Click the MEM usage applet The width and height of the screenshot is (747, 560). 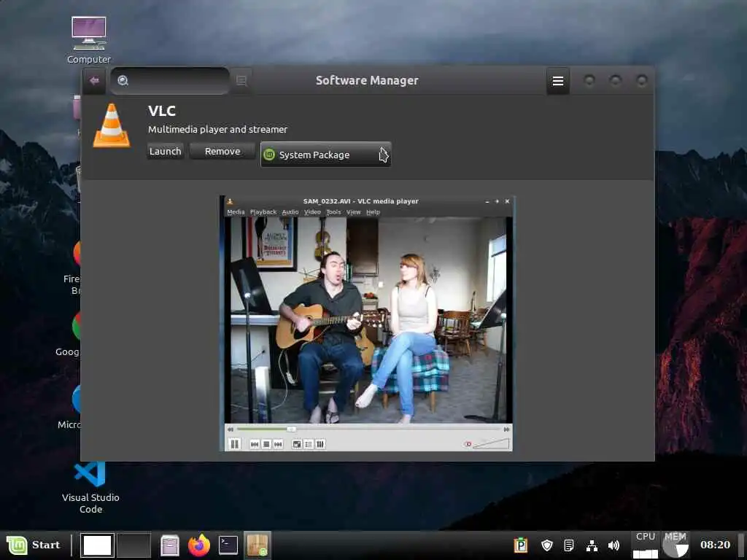click(675, 545)
